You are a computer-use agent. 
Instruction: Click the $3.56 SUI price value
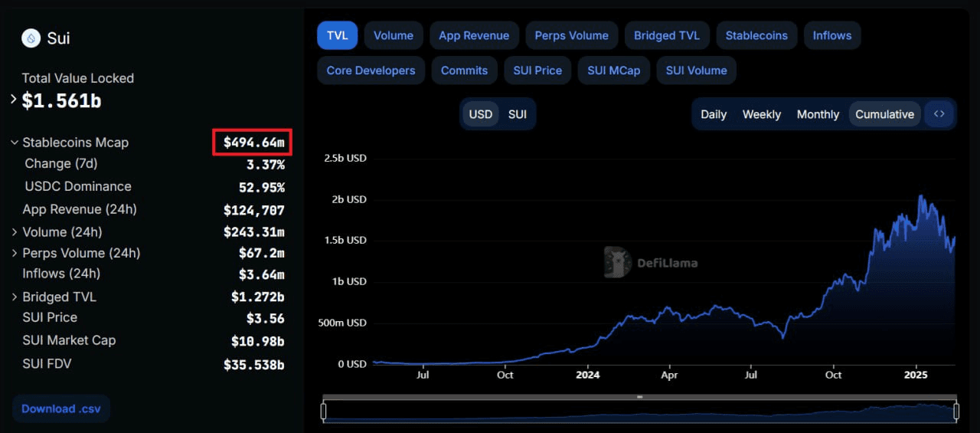(266, 319)
